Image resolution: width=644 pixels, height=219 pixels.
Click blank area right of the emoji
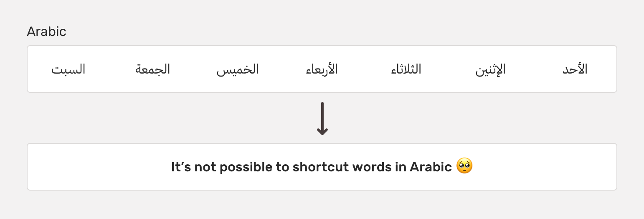(x=543, y=167)
